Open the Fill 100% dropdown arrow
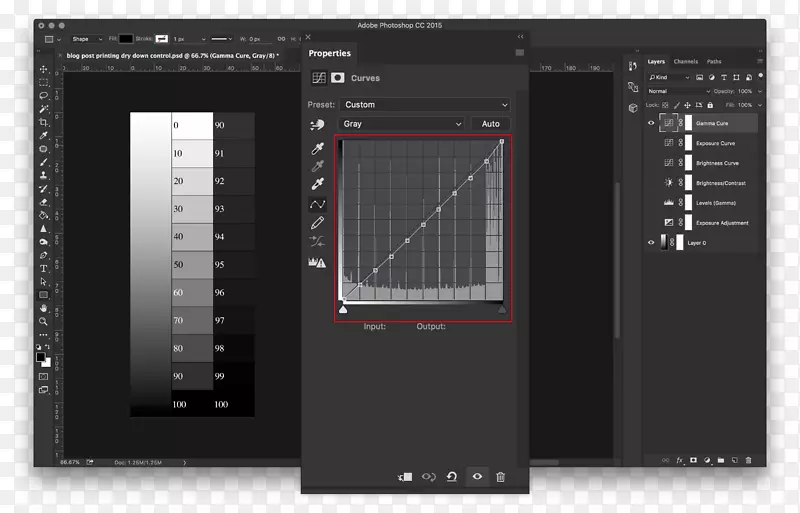This screenshot has width=800, height=513. click(x=760, y=105)
